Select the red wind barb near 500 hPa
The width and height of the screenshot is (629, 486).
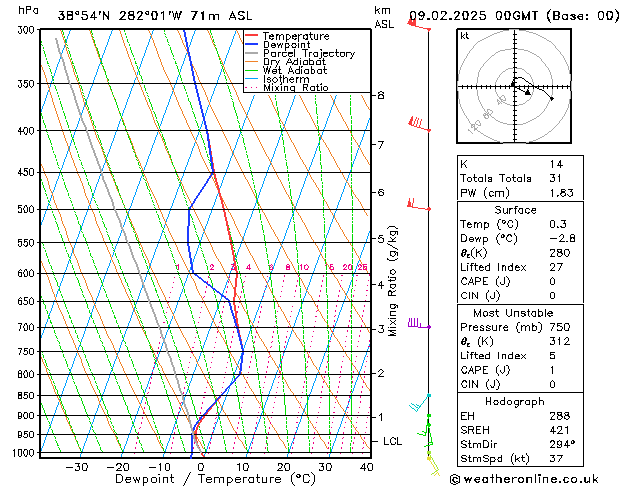415,205
